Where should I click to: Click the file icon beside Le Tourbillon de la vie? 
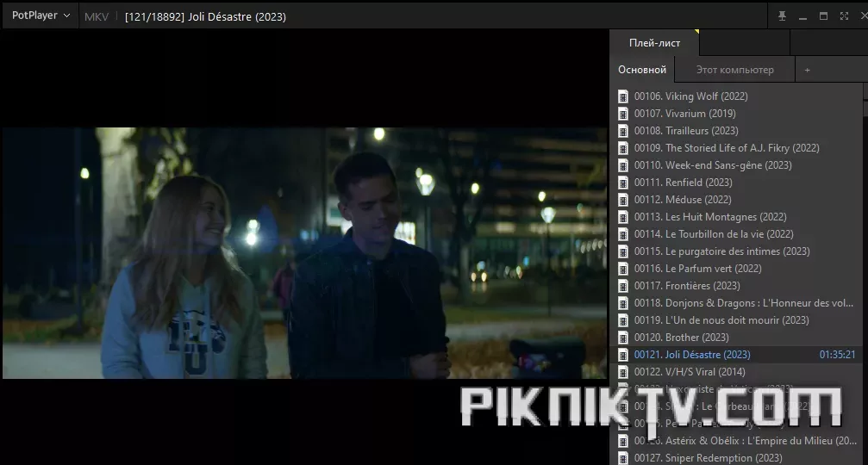622,234
